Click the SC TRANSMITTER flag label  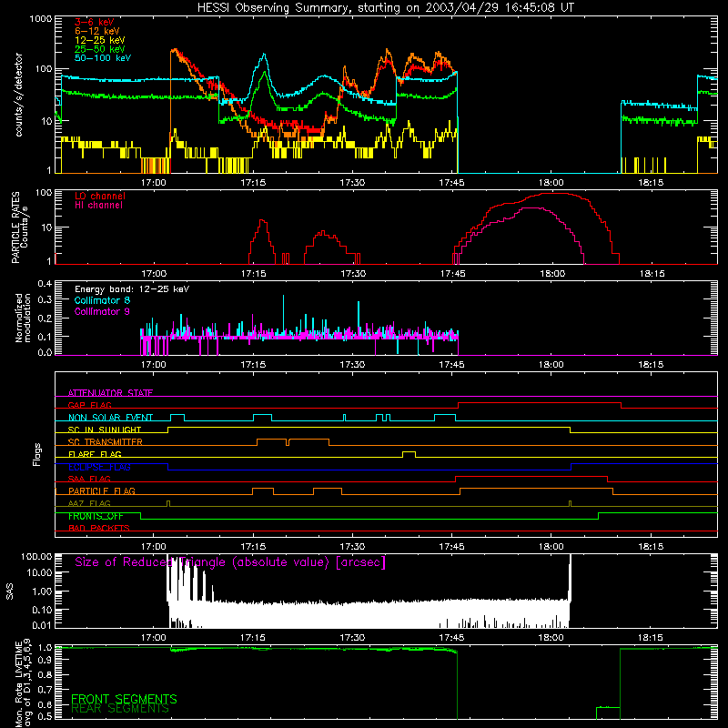point(106,441)
